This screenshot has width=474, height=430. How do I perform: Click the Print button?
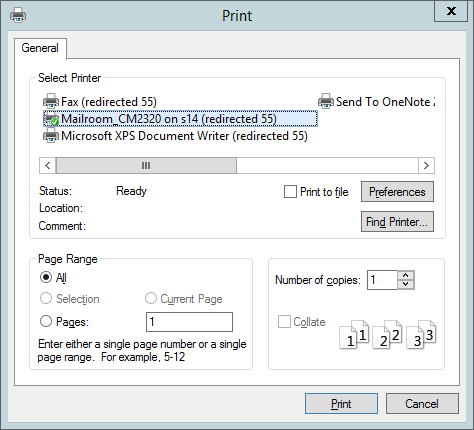coord(341,404)
